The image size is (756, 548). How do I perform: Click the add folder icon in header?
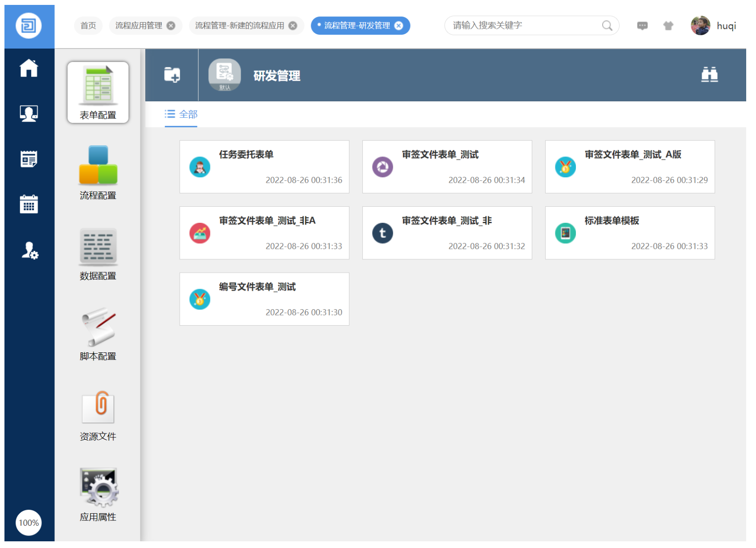pyautogui.click(x=172, y=75)
